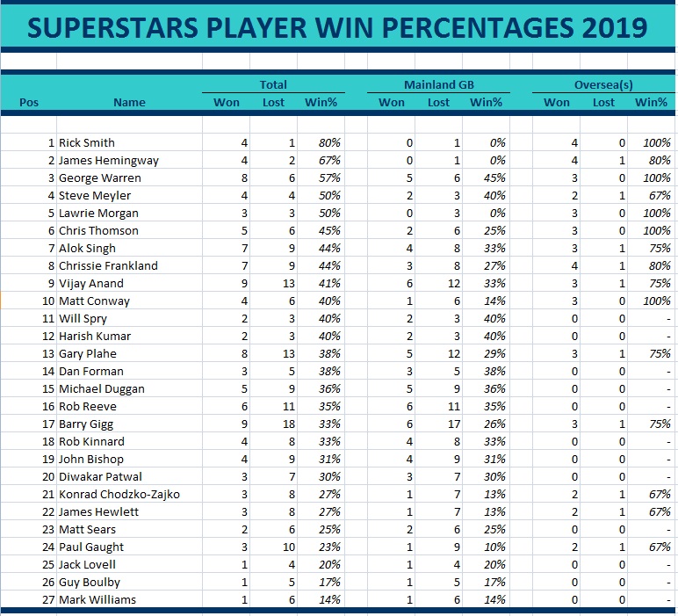This screenshot has width=678, height=616.
Task: Click Barry Gigg's Mainland GB lost value 17
Action: point(438,424)
